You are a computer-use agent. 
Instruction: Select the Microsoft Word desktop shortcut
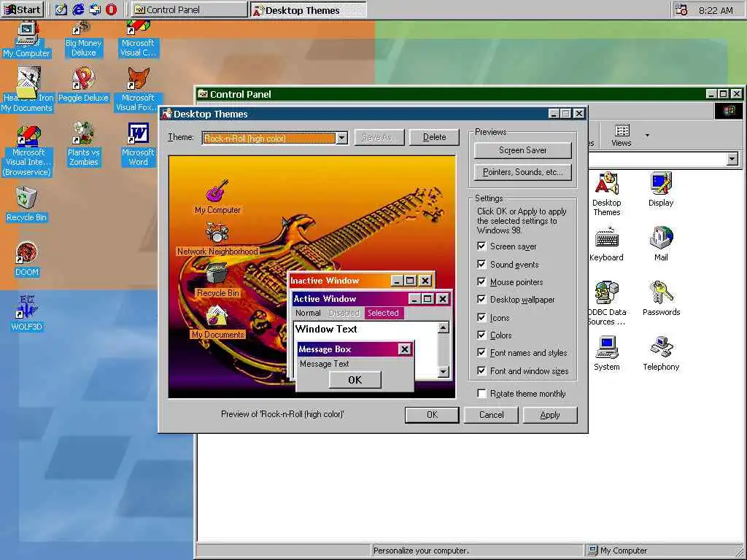[138, 145]
